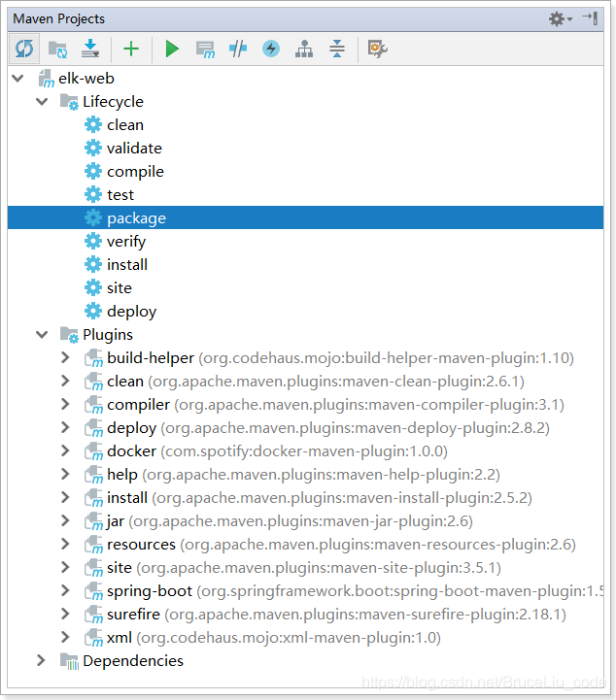The image size is (616, 700).
Task: Click the jar plugin icon
Action: pos(94,521)
